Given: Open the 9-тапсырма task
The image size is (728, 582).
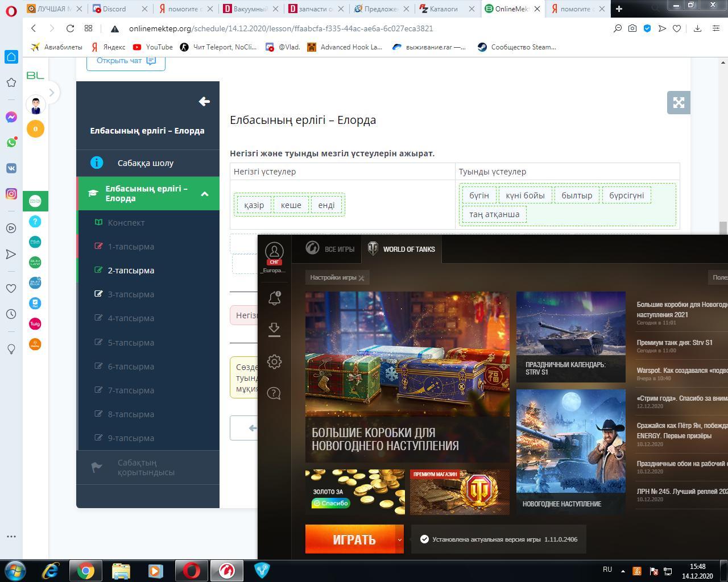Looking at the screenshot, I should [131, 438].
